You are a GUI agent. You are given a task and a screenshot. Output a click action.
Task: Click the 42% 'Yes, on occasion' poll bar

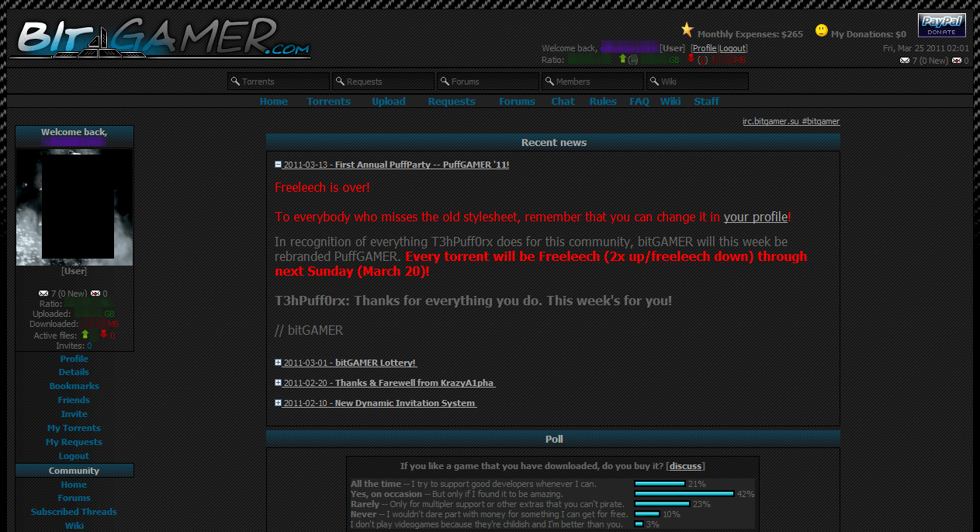684,493
